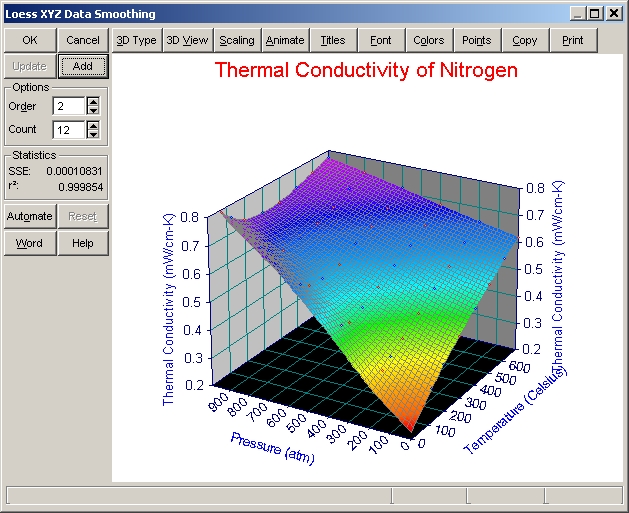This screenshot has height=513, width=629.
Task: Open the Font settings
Action: point(381,40)
